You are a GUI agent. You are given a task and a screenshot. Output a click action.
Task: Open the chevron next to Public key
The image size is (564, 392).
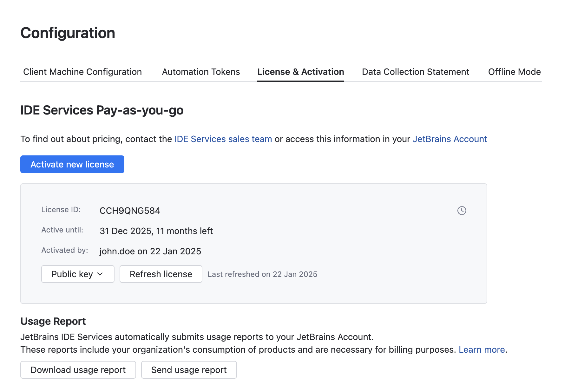(x=100, y=274)
